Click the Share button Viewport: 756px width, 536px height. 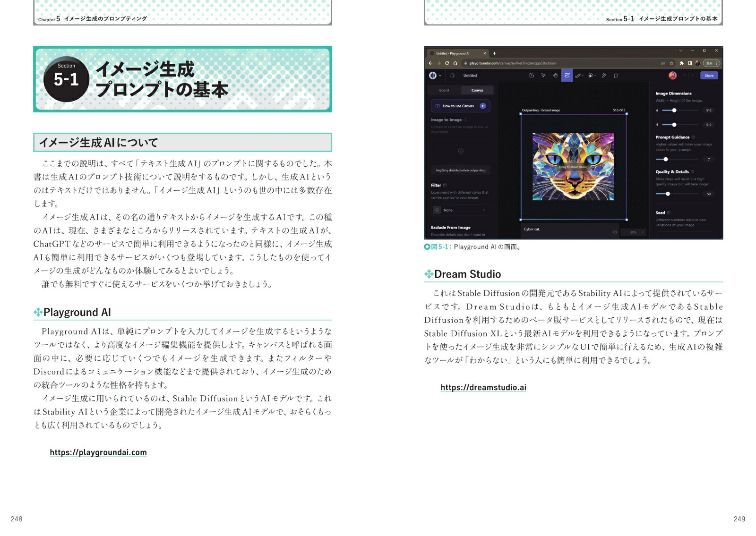[x=709, y=76]
